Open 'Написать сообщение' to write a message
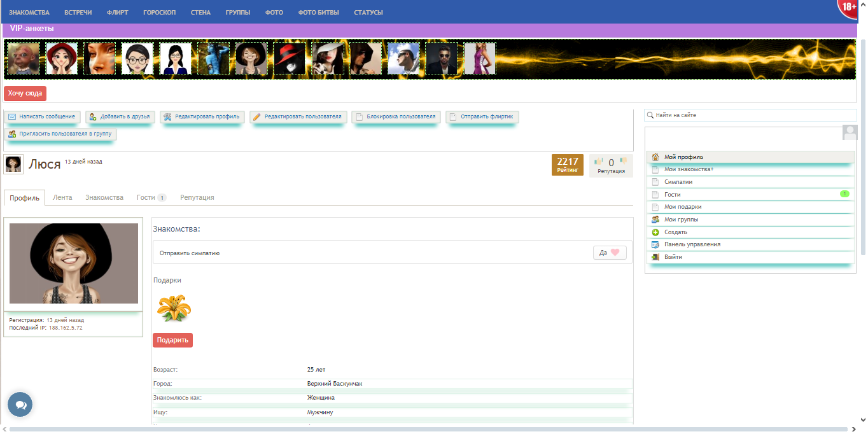The width and height of the screenshot is (868, 434). pos(42,117)
